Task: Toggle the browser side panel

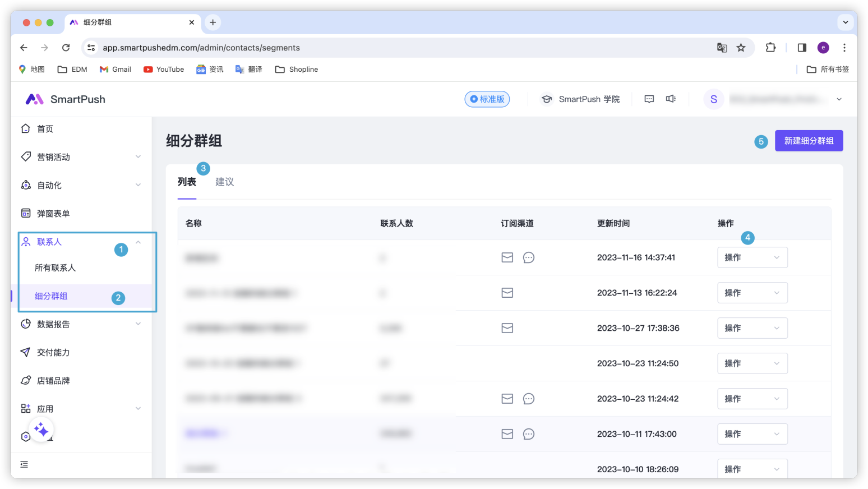Action: [802, 48]
